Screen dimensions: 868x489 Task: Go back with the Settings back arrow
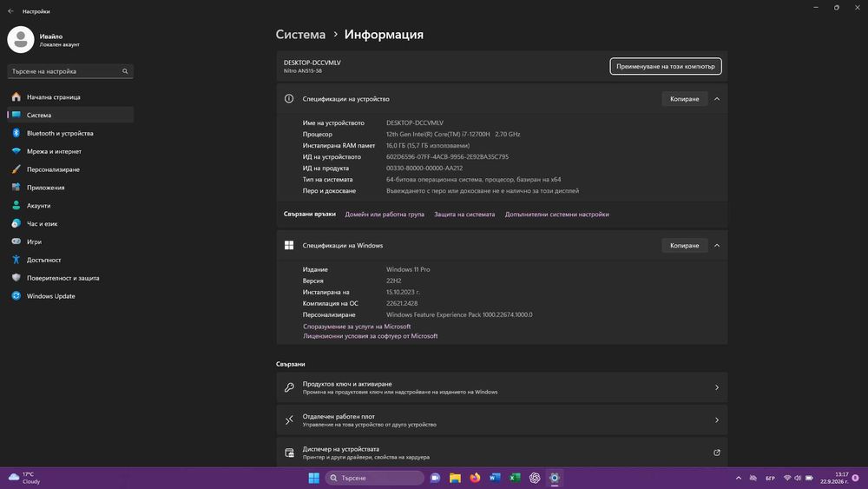click(10, 11)
